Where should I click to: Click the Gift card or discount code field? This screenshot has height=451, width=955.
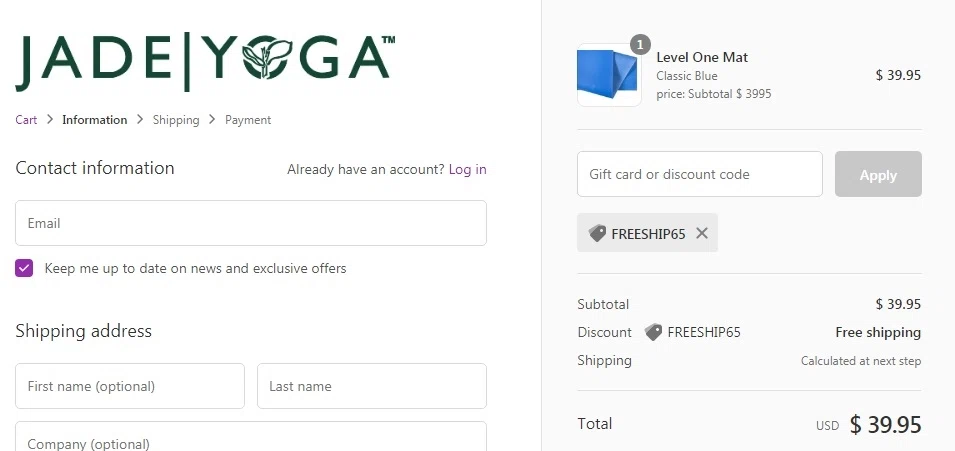700,174
